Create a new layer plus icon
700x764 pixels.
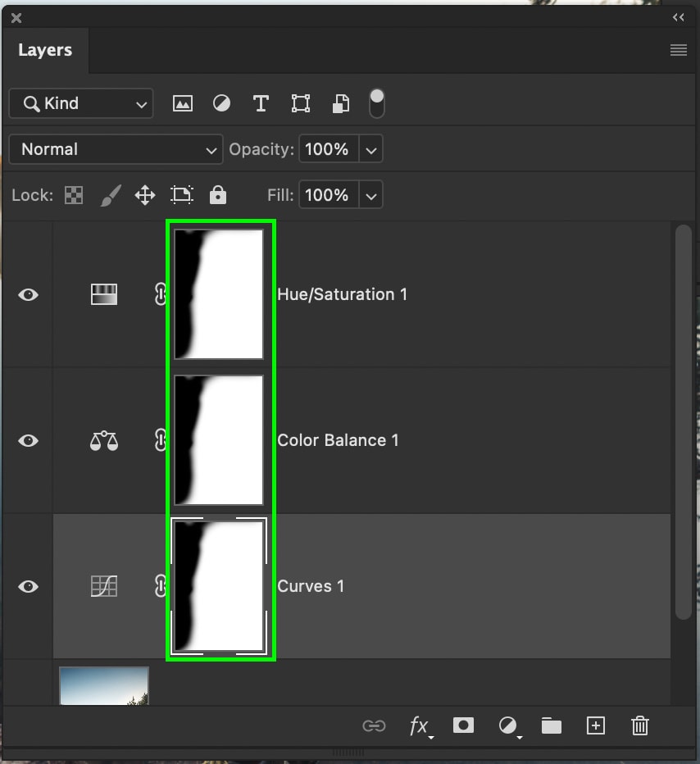click(x=596, y=725)
